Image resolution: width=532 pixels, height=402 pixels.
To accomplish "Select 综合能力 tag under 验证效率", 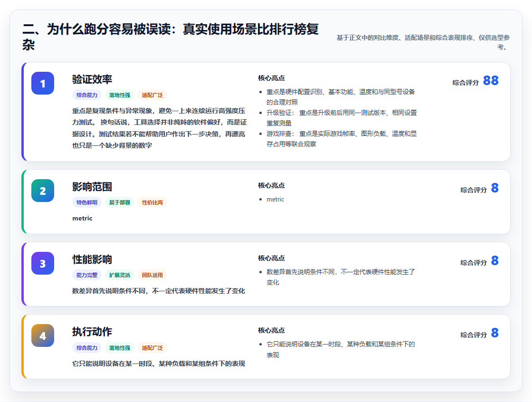I will 87,95.
